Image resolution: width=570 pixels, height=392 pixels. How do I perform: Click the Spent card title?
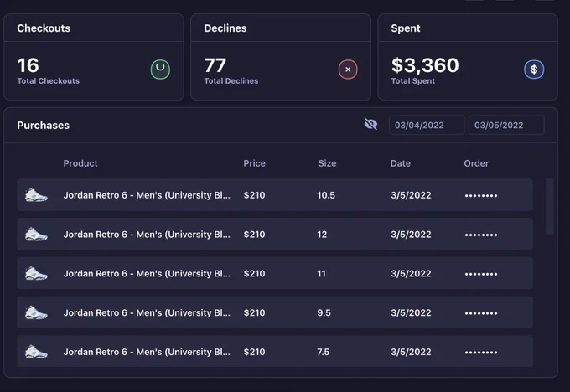coord(406,28)
